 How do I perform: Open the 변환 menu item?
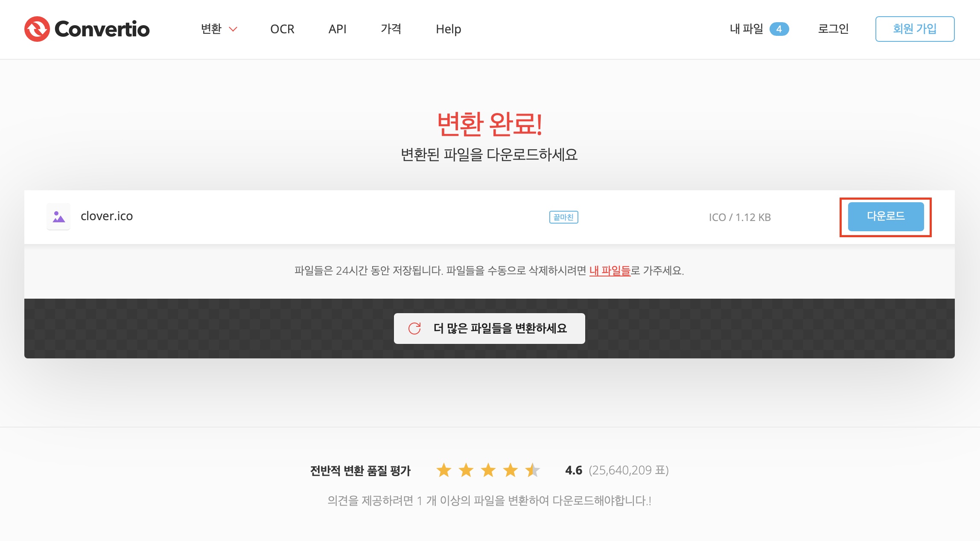coord(211,29)
